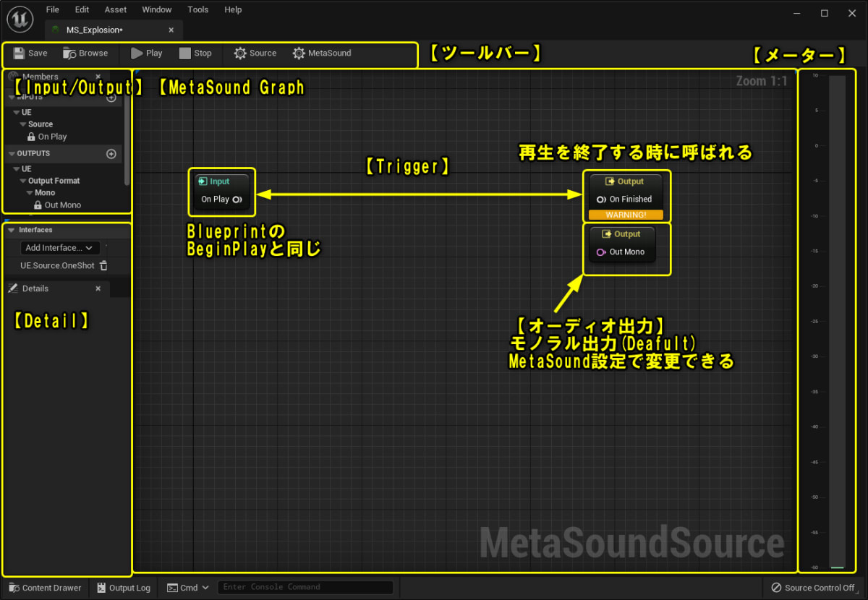Collapse the OUTPUTS section

10,153
